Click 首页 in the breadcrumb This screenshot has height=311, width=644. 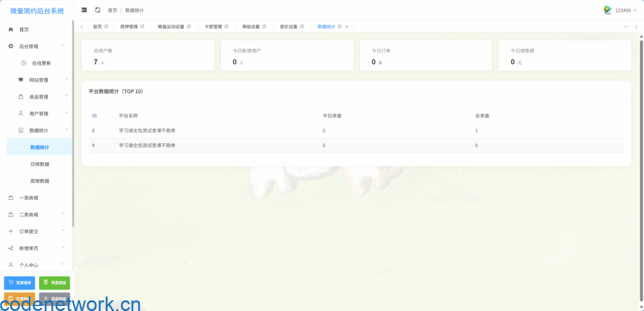[x=112, y=11]
